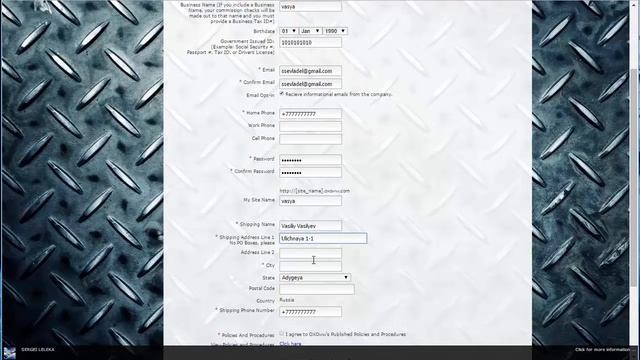Toggle the Receive informational emails checkbox
640x360 pixels.
[x=282, y=94]
